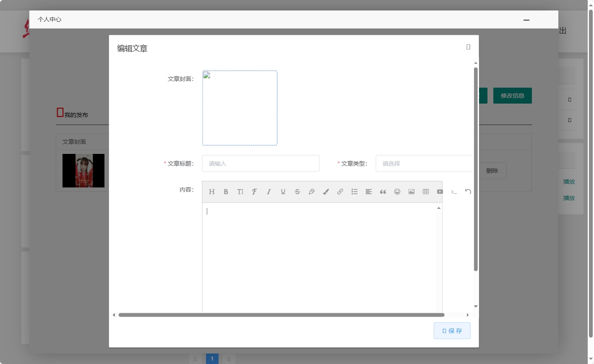Apply italic formatting in the content toolbar

click(269, 192)
